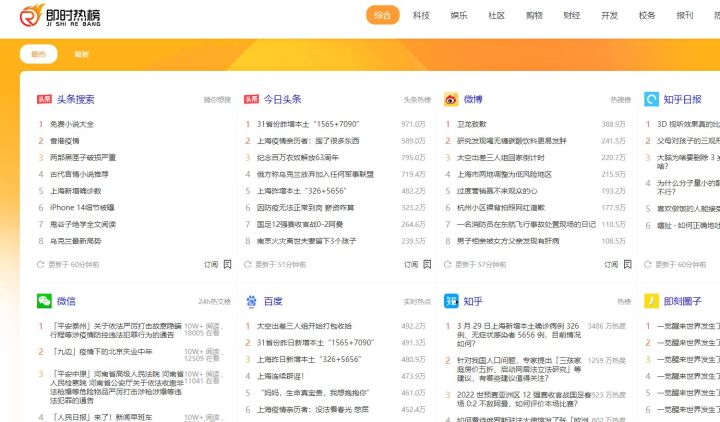
Task: Open 头条搜索 item 鬼谷子绝学全文阅读
Action: (83, 224)
